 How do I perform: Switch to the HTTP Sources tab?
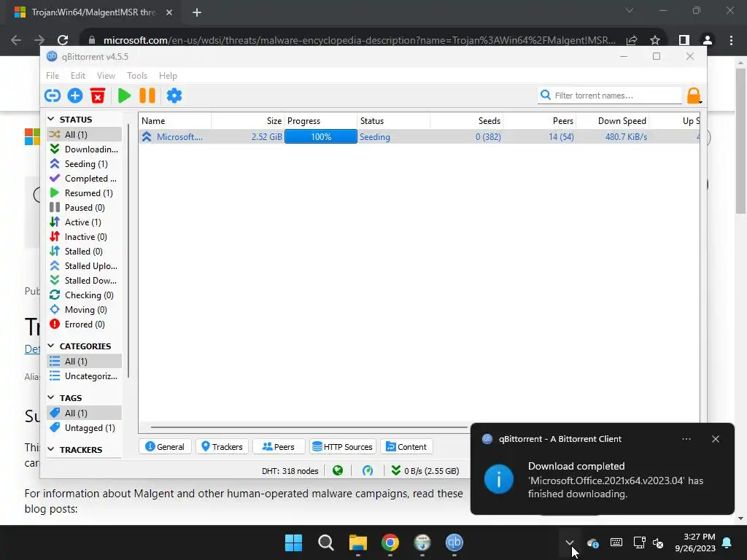pyautogui.click(x=343, y=447)
